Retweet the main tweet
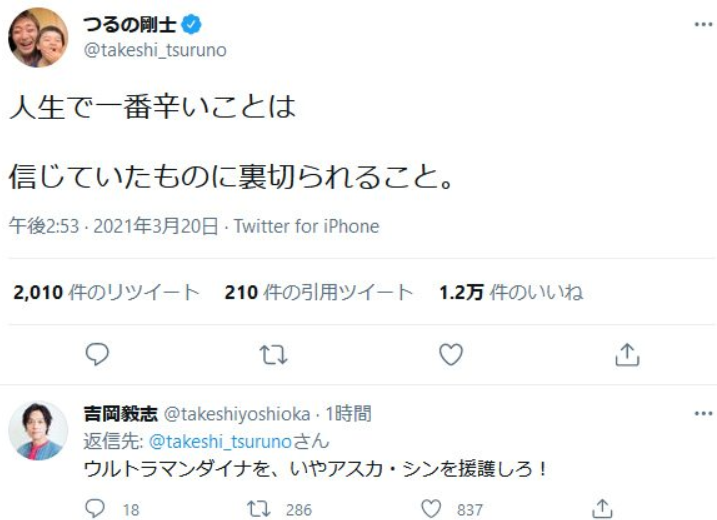The image size is (717, 520). point(272,353)
